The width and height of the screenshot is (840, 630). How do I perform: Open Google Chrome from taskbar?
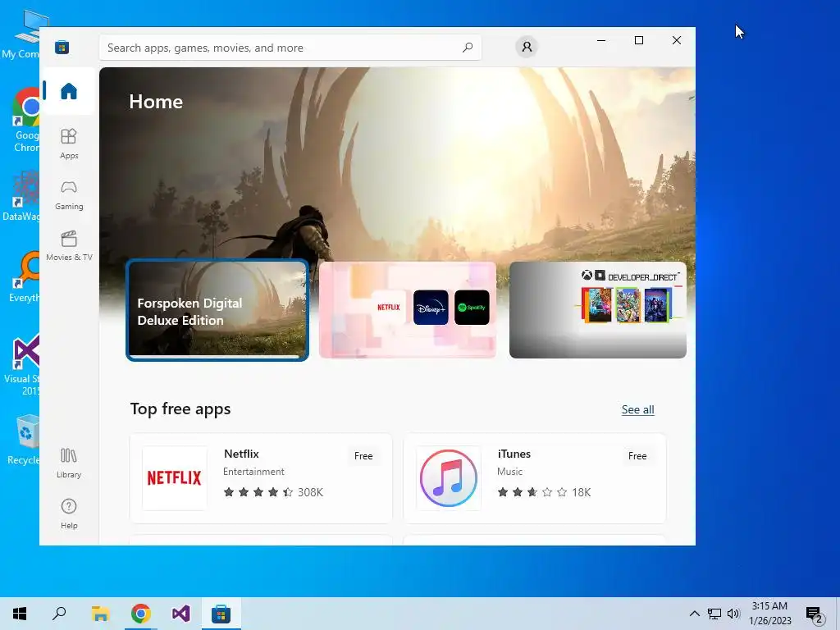141,614
